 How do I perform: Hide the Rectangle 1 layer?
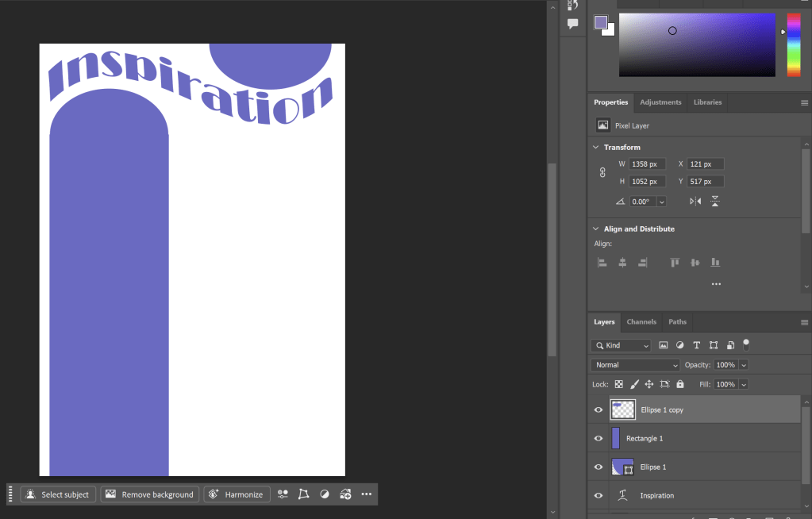pyautogui.click(x=598, y=438)
